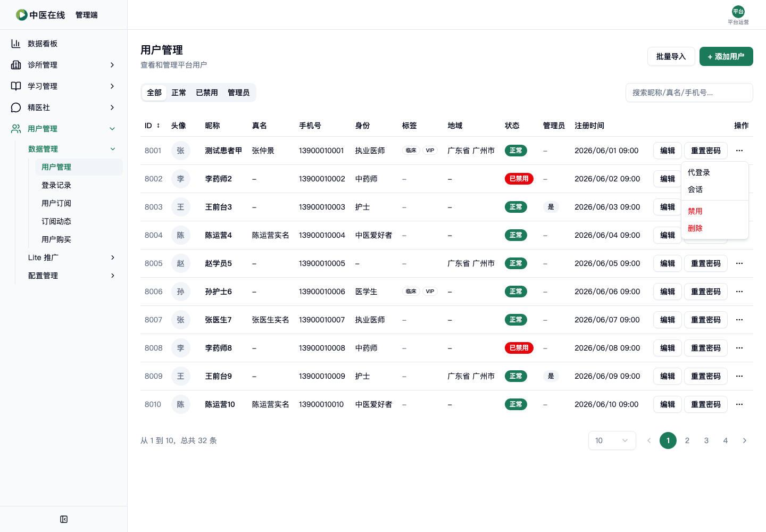Click the VIP tag on user 8001
766x532 pixels.
(430, 151)
